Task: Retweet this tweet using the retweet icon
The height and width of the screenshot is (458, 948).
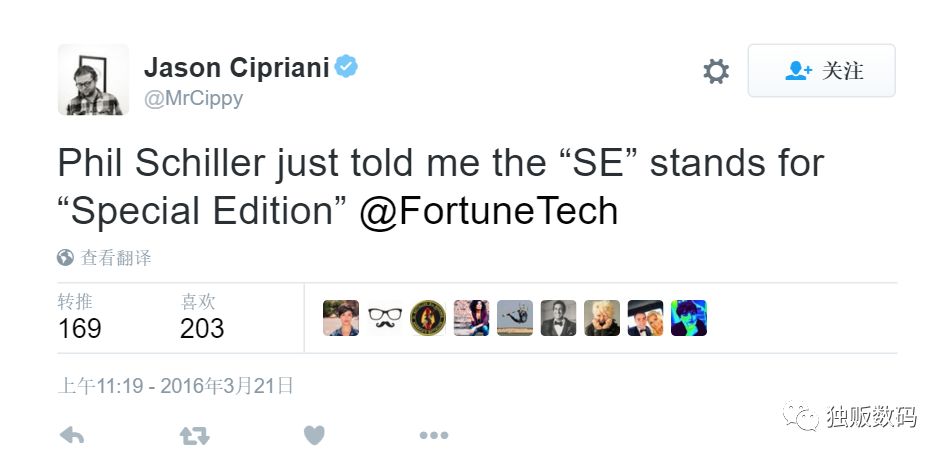Action: tap(194, 436)
